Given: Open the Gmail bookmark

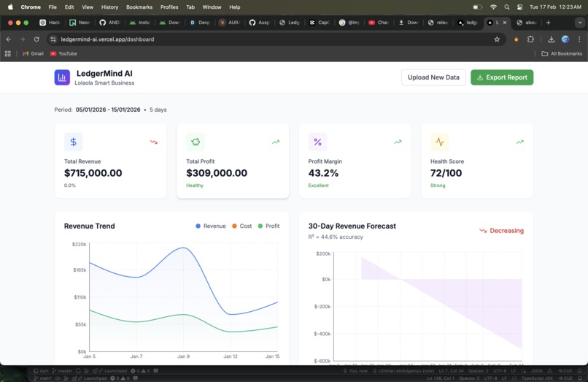Looking at the screenshot, I should tap(33, 54).
